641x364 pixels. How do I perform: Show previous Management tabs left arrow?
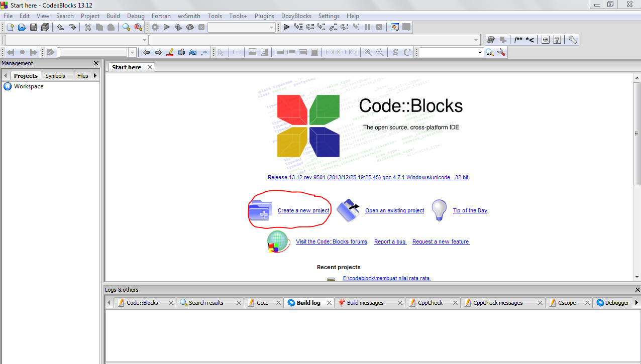point(5,76)
